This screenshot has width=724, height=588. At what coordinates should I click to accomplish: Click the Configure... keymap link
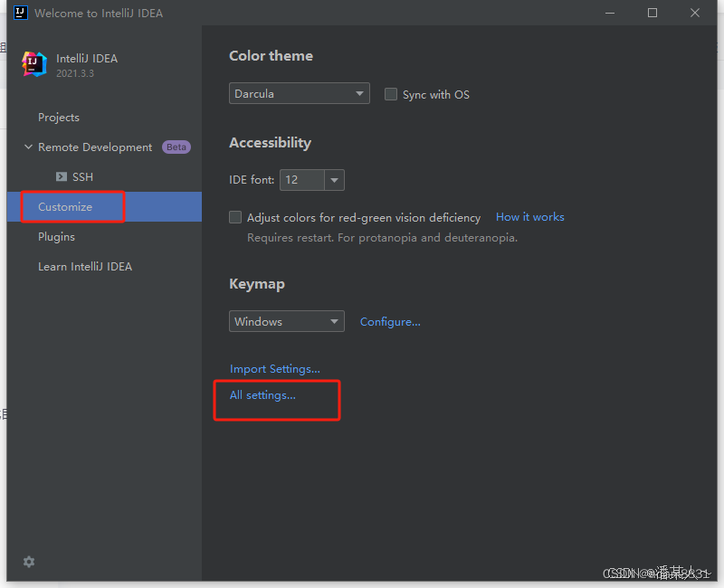click(x=390, y=322)
